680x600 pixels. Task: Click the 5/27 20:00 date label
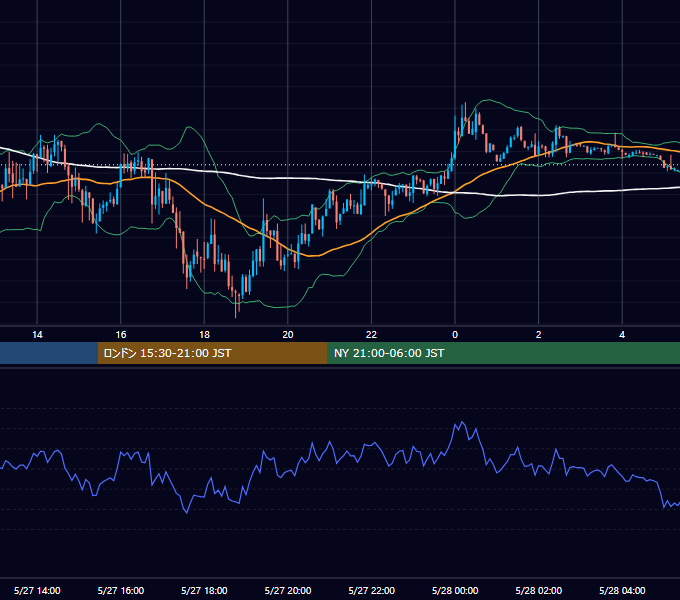288,590
